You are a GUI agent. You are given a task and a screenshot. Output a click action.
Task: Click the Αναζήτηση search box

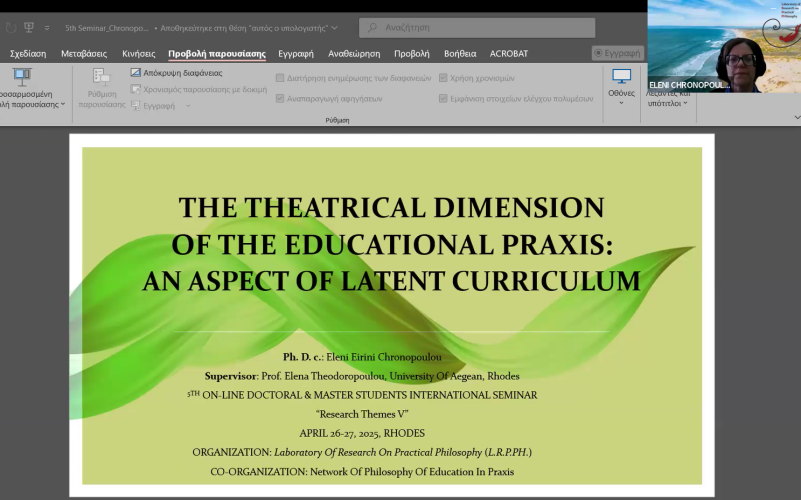pos(477,28)
